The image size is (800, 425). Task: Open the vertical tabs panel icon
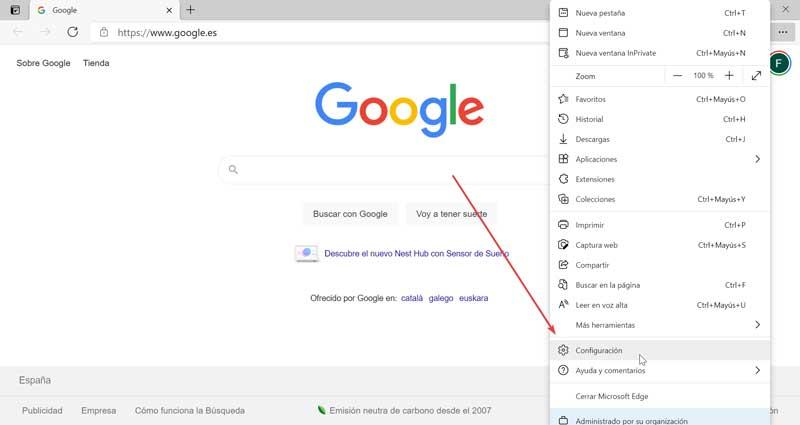[x=15, y=10]
